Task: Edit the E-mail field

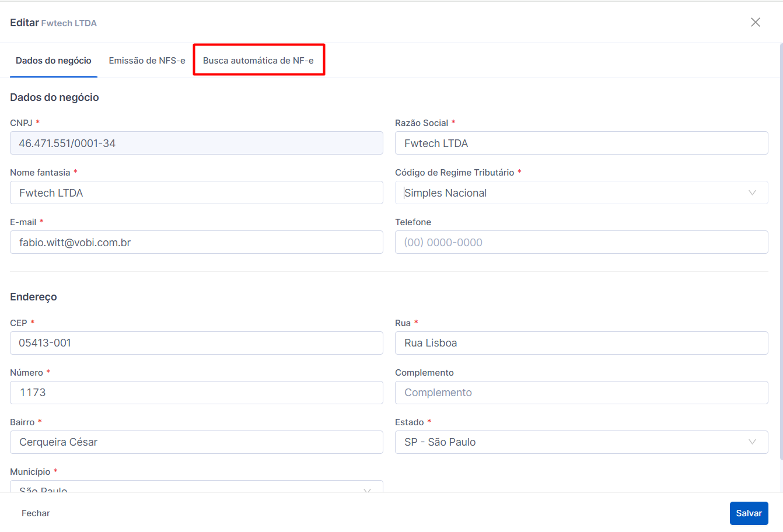Action: click(197, 242)
